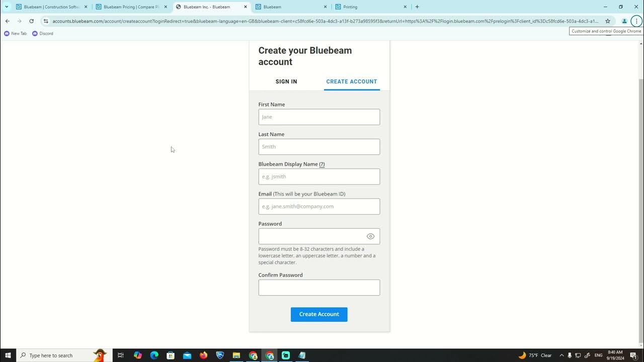
Task: Focus the Password input field
Action: [x=319, y=236]
